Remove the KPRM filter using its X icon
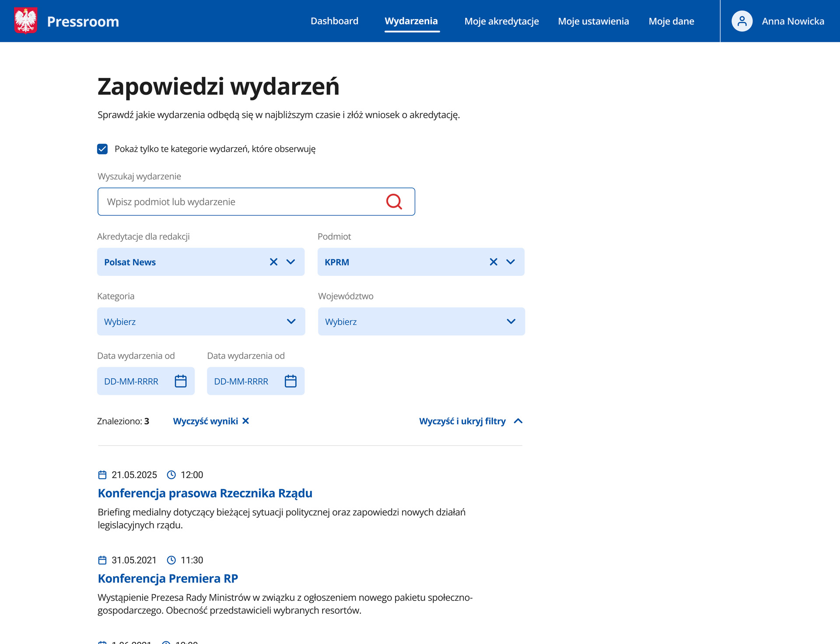The image size is (840, 644). click(x=493, y=262)
